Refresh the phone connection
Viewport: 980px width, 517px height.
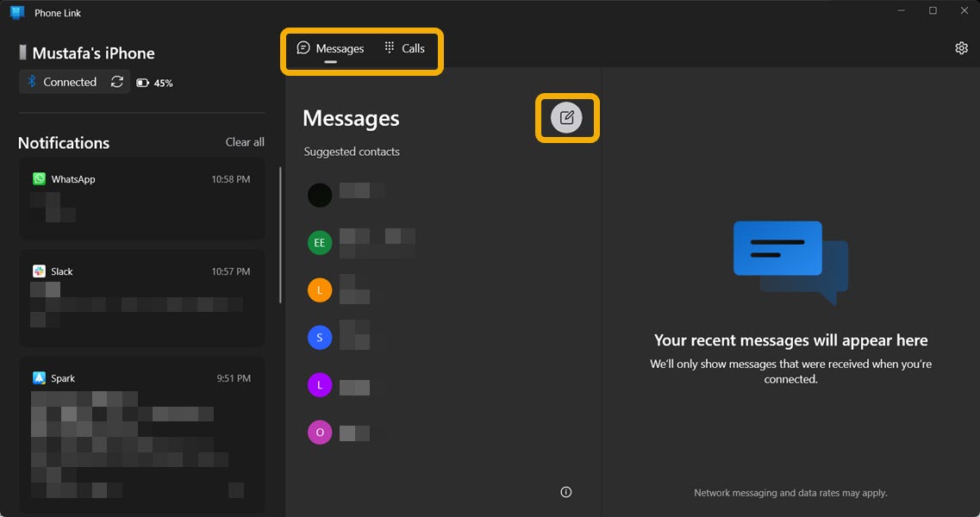(x=117, y=82)
